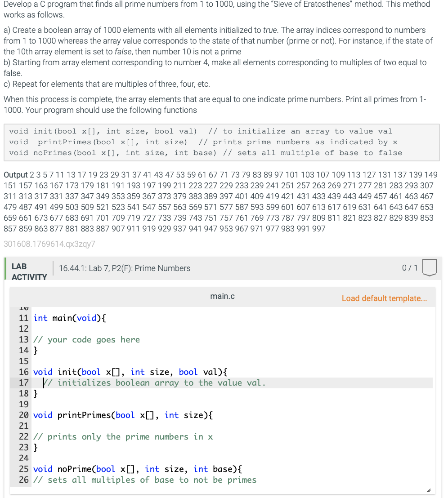Open Load default template link
Image resolution: width=448 pixels, height=498 pixels.
click(385, 298)
